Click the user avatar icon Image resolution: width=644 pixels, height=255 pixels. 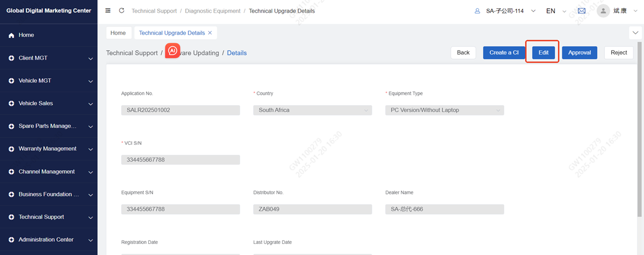(603, 11)
